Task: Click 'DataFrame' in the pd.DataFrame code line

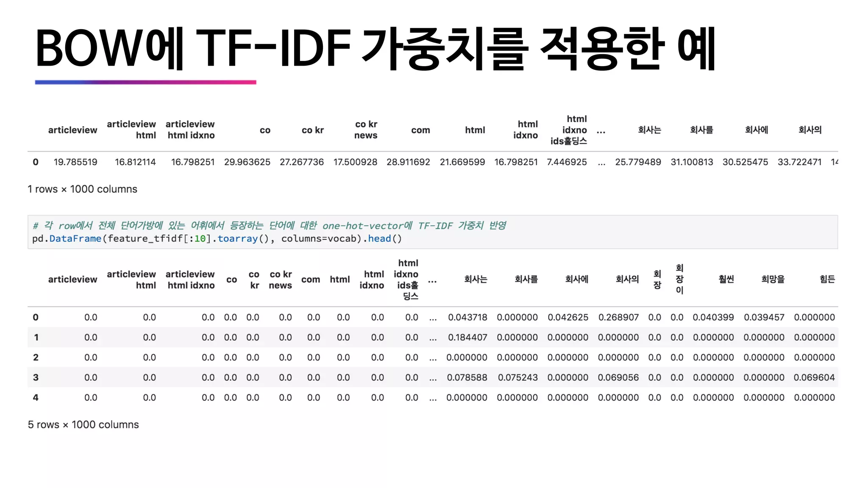Action: (x=75, y=239)
